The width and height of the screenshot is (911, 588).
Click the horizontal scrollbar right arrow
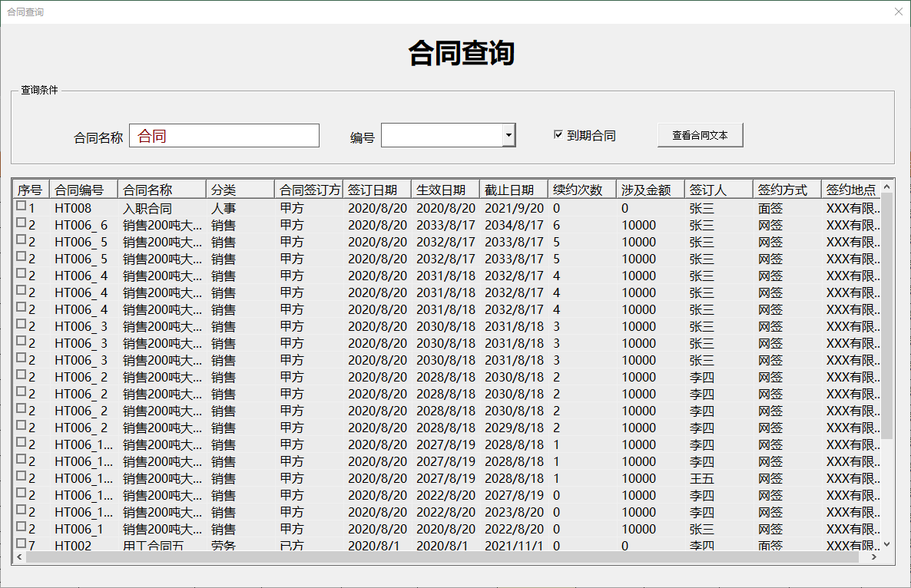pos(874,557)
